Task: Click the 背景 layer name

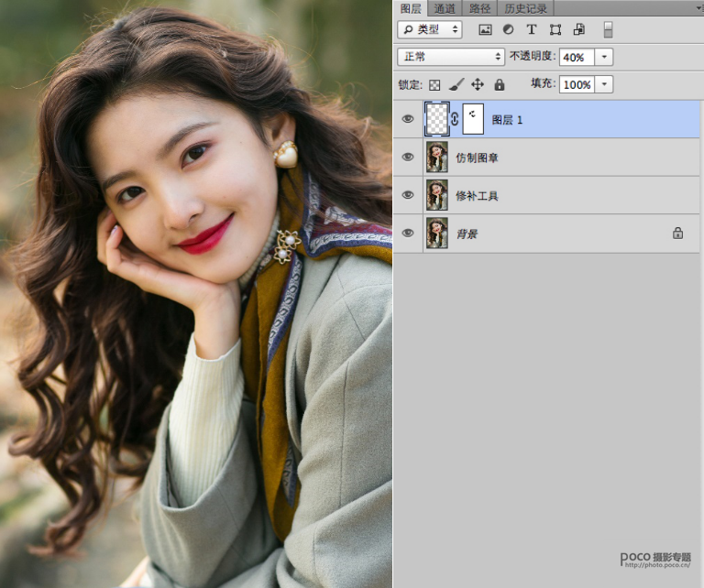Action: coord(467,234)
